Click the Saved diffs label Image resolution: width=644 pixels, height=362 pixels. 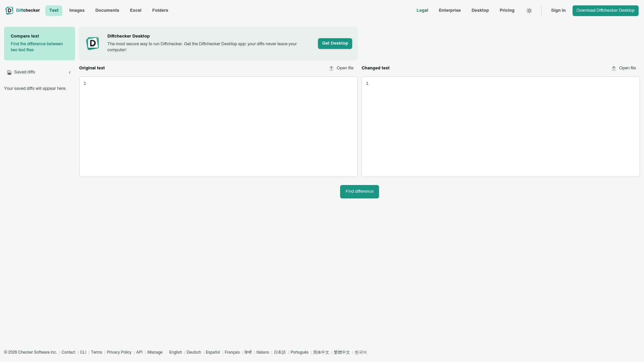coord(24,72)
